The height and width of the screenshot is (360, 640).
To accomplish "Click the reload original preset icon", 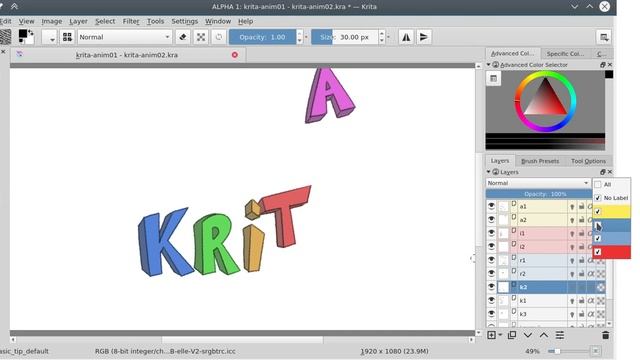I will click(x=219, y=37).
